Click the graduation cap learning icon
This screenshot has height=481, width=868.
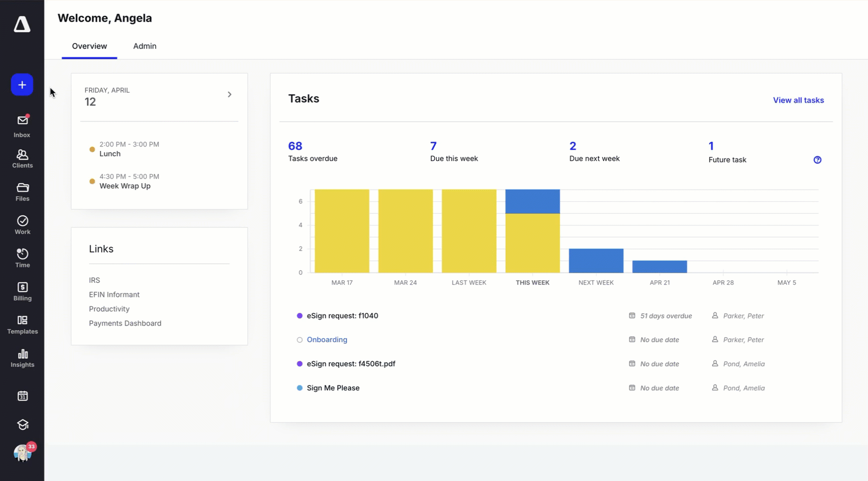[22, 425]
